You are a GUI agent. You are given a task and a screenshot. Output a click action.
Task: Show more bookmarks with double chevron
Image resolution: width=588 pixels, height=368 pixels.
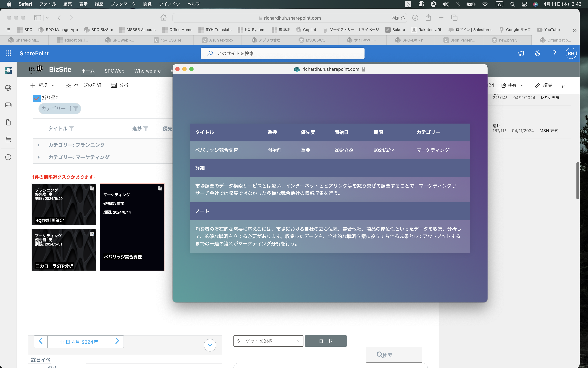[x=574, y=30]
